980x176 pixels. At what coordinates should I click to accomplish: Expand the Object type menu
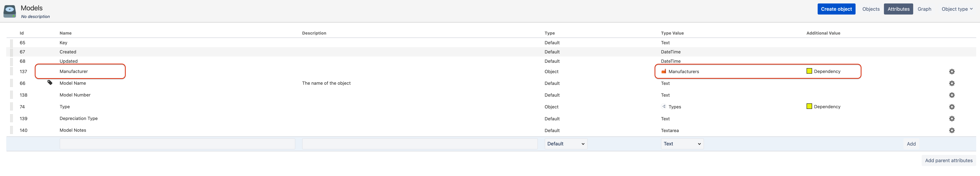point(957,9)
